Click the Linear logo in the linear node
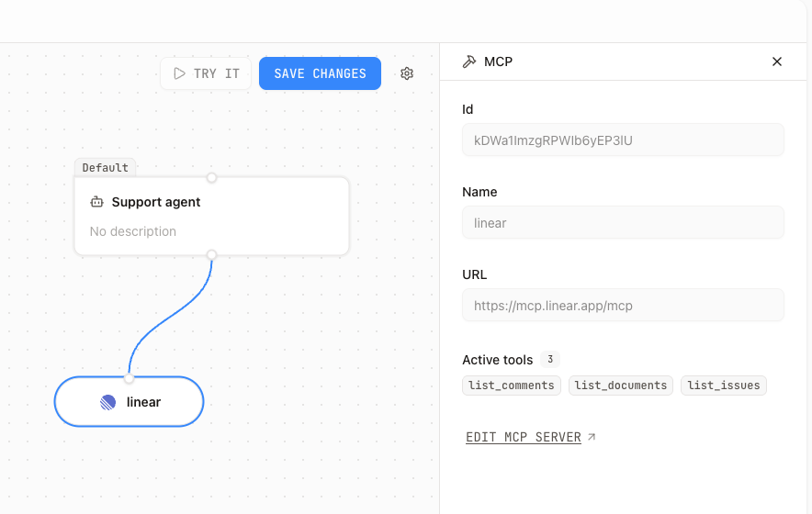Viewport: 812px width, 514px height. pos(108,402)
